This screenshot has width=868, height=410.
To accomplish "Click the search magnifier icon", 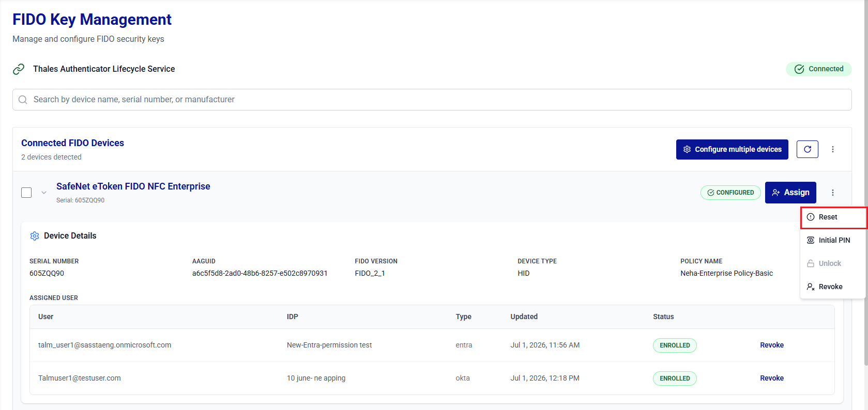I will (x=23, y=100).
